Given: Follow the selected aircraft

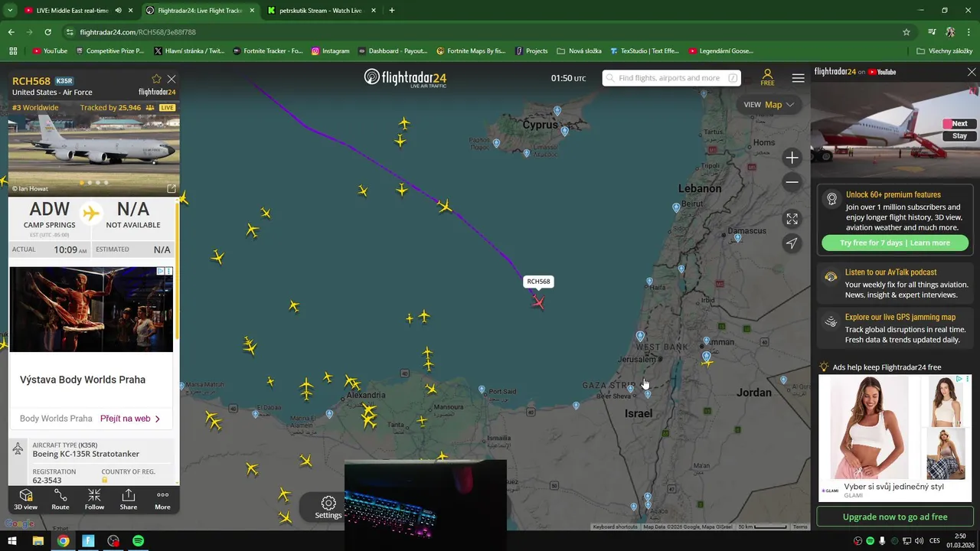Looking at the screenshot, I should [x=94, y=500].
